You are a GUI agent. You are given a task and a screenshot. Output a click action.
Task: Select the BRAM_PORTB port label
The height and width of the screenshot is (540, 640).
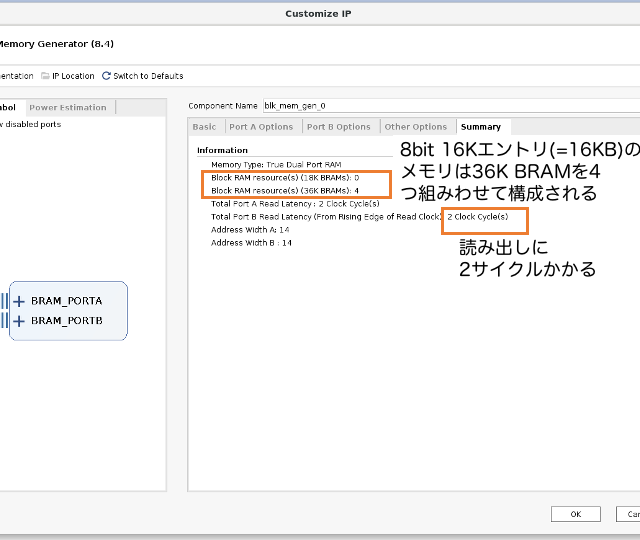[x=66, y=321]
